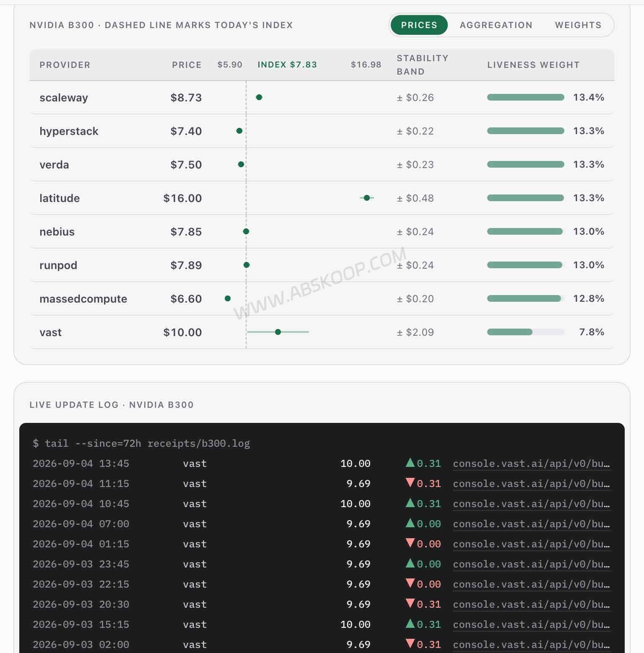Image resolution: width=644 pixels, height=653 pixels.
Task: Click the LIVENESS WEIGHT column header
Action: tap(533, 65)
